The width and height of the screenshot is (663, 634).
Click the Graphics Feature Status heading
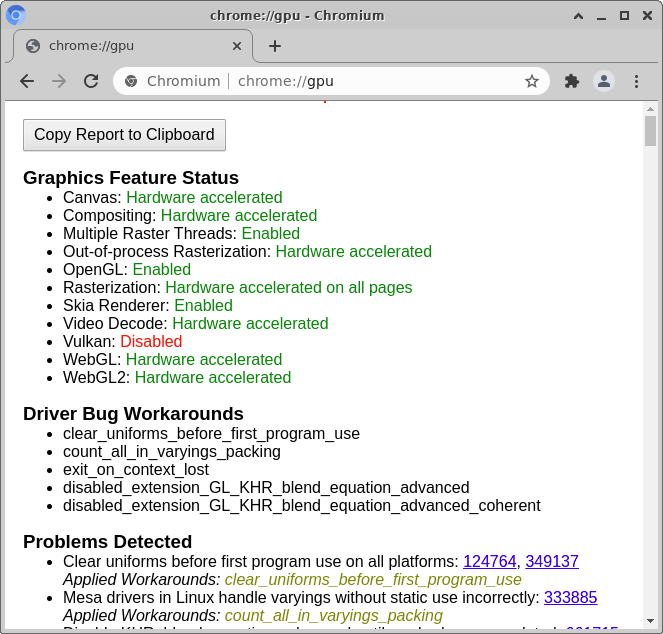pos(131,178)
